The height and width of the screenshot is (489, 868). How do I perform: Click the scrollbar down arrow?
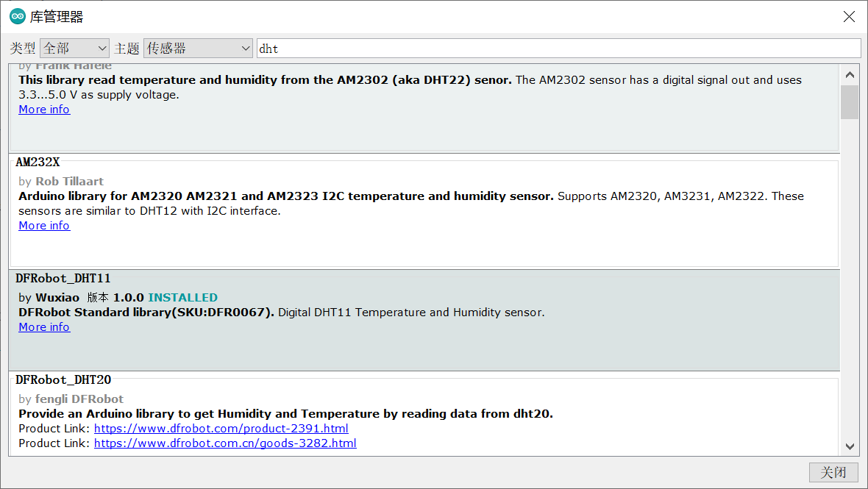pos(850,446)
